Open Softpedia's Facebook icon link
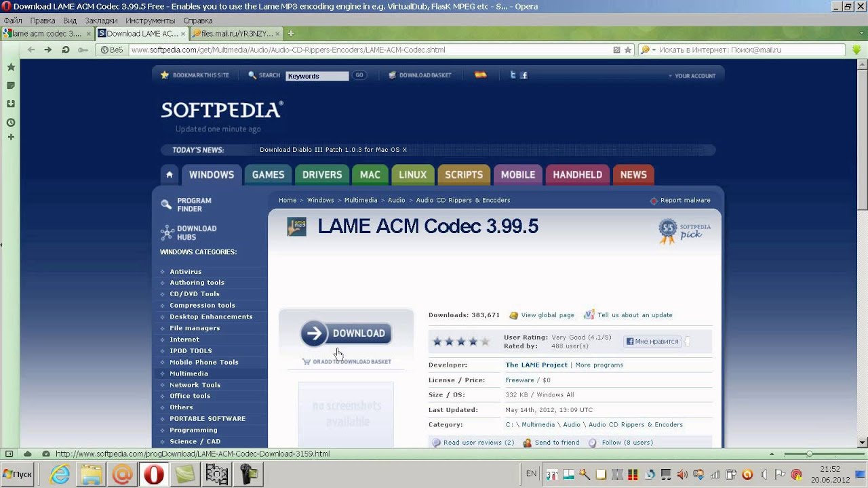The image size is (868, 488). click(x=524, y=75)
